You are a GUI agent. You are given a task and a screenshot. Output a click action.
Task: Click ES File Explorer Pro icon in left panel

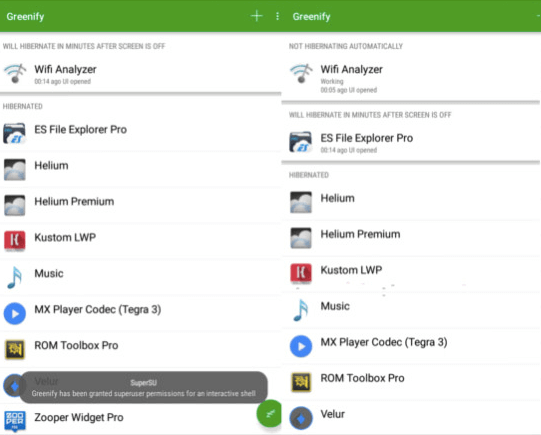click(14, 133)
